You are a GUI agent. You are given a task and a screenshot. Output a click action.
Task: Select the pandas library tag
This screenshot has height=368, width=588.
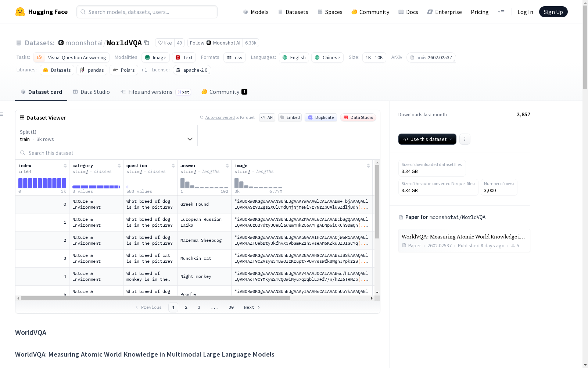pos(92,70)
